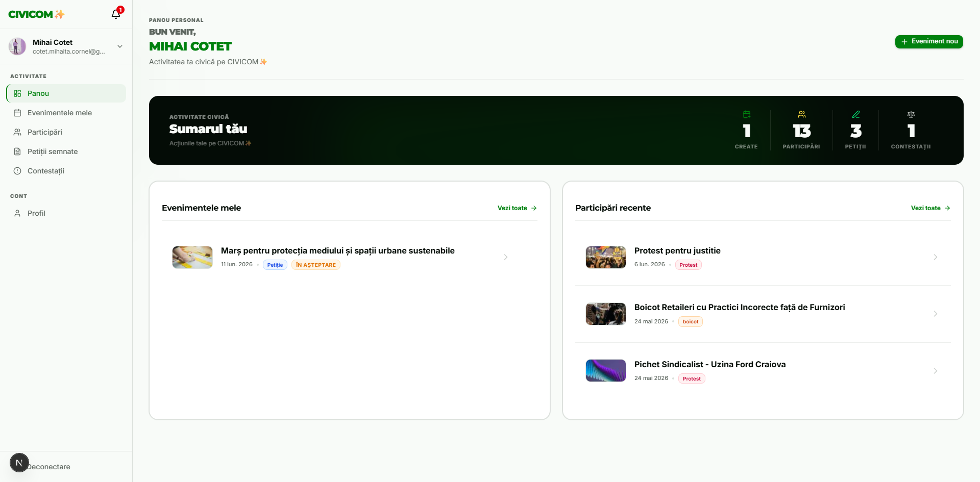Click Vezi toate in Evenimentele mele

tap(517, 208)
